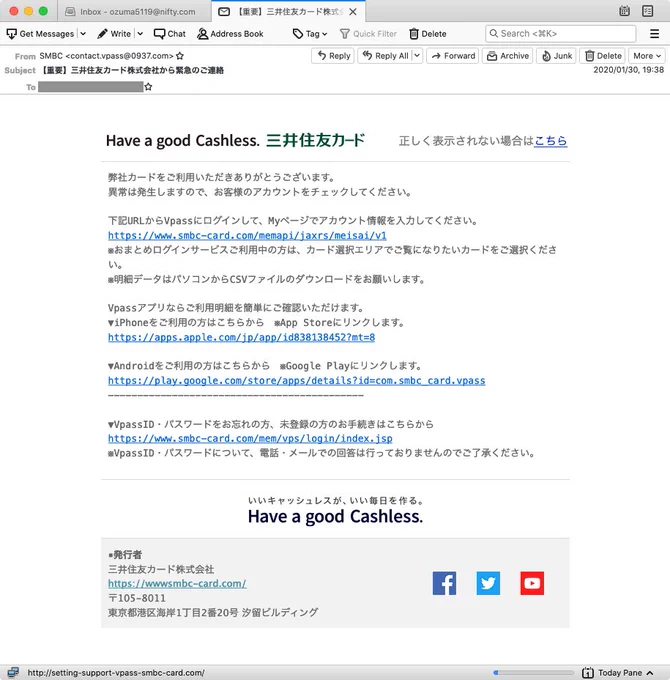Open Get Messages dropdown arrow

pyautogui.click(x=83, y=34)
